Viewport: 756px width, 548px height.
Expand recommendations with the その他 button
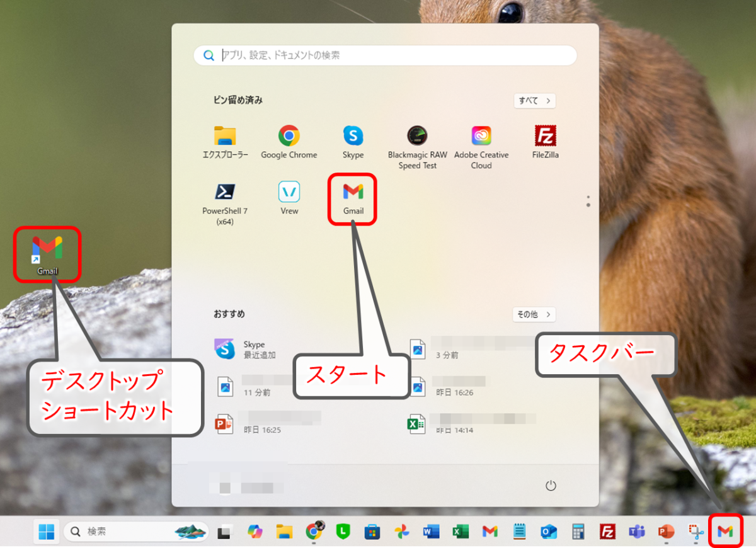click(x=534, y=314)
